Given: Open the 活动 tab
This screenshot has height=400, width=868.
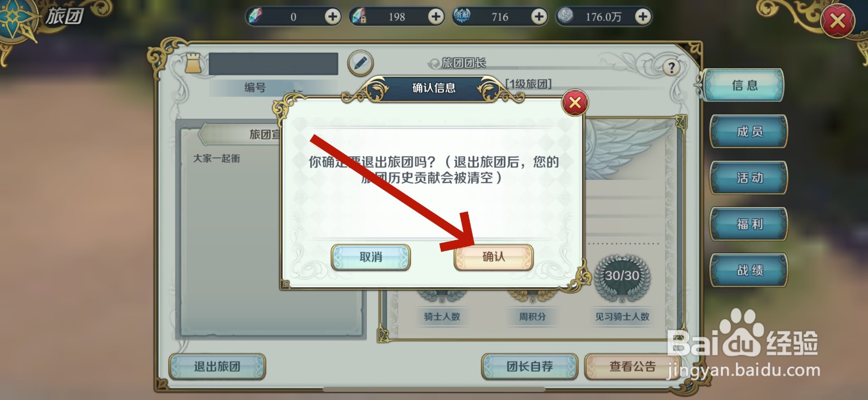Looking at the screenshot, I should tap(749, 178).
